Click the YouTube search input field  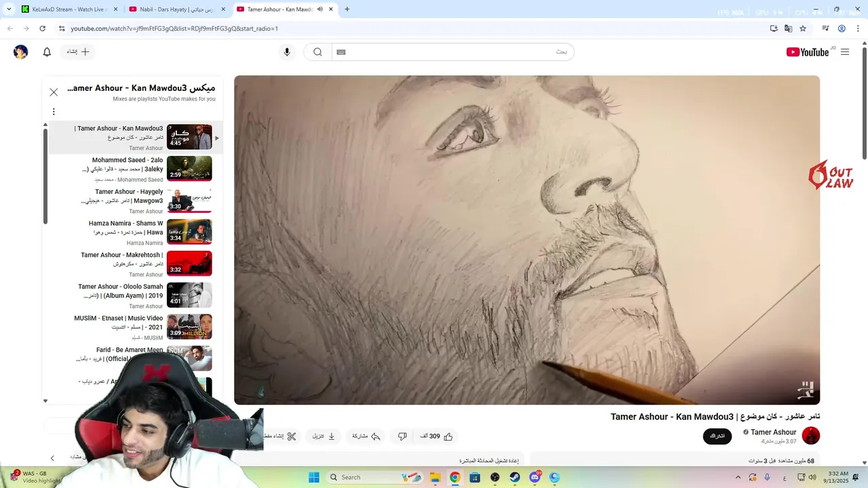[x=453, y=52]
